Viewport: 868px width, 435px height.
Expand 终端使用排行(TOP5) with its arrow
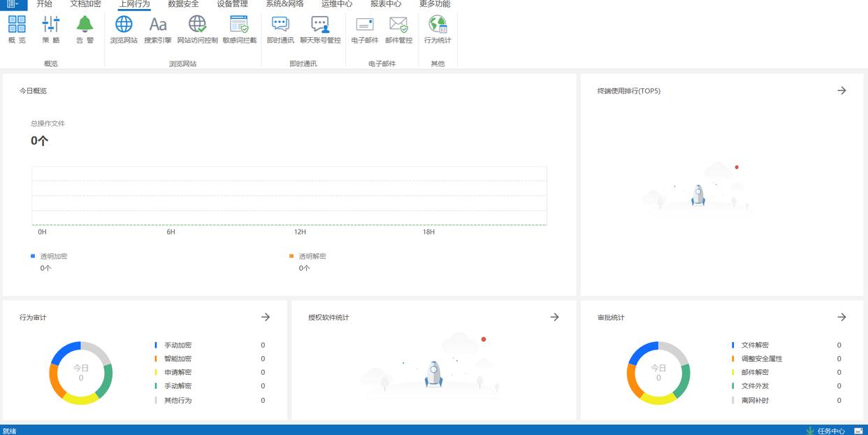tap(841, 91)
